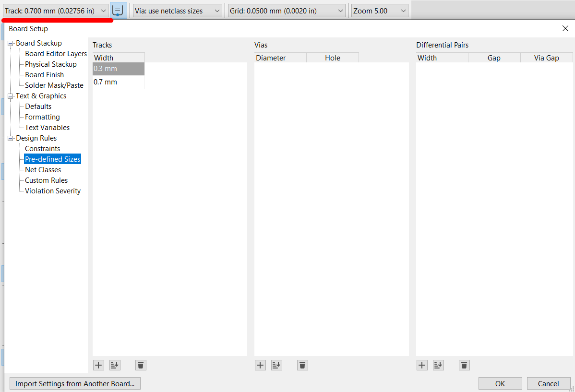Screen dimensions: 575x392
Task: Open the Grid size dropdown
Action: [287, 11]
